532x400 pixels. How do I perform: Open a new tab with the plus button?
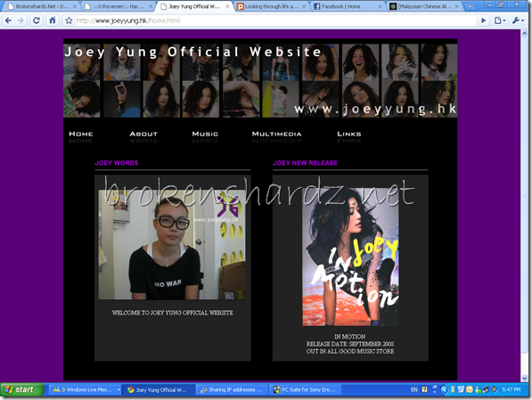tap(470, 6)
